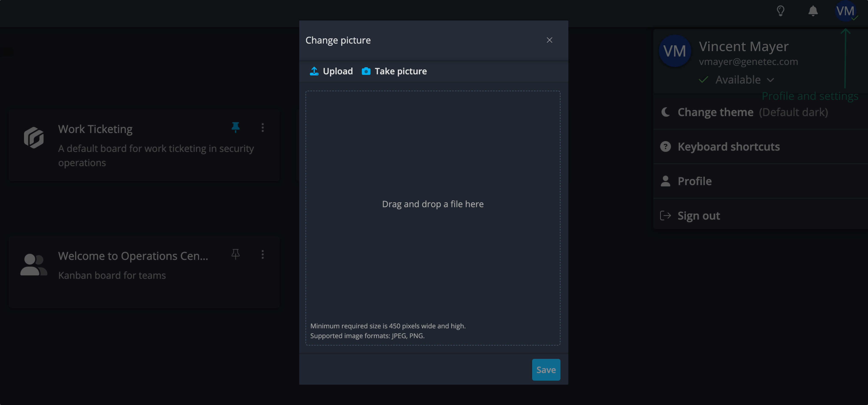The image size is (868, 405).
Task: Close the Change picture dialog
Action: pyautogui.click(x=549, y=40)
